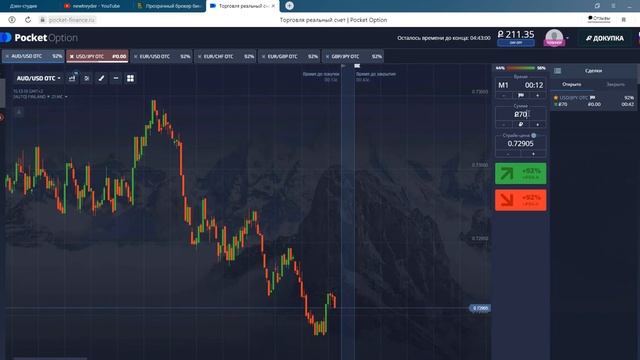Click the ruble currency icon under amount

tap(521, 124)
